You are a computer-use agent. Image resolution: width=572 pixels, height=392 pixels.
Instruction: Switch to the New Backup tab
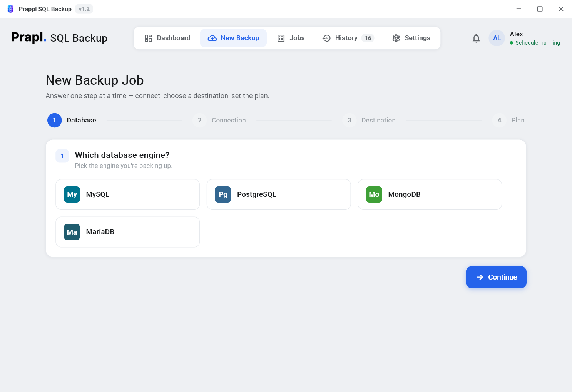point(233,38)
